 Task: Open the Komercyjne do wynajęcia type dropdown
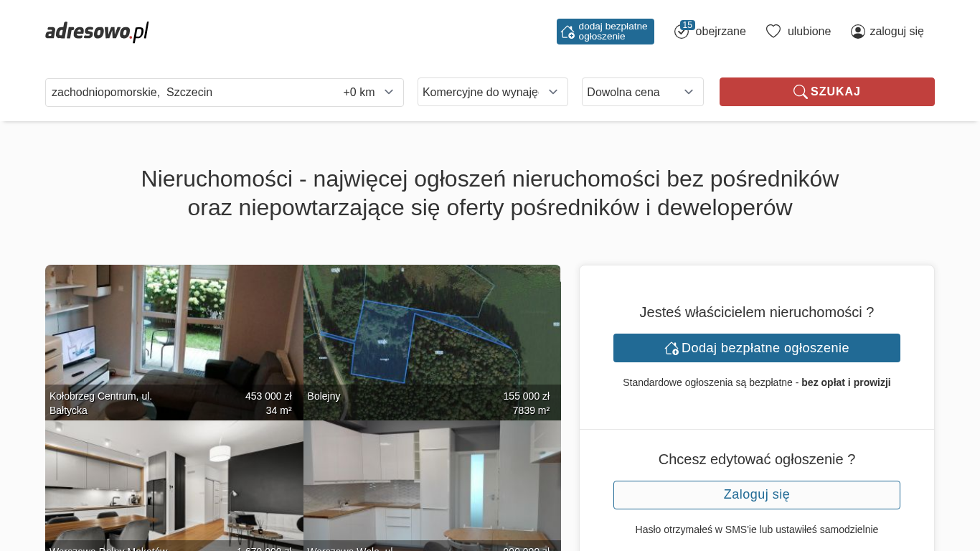[x=492, y=92]
